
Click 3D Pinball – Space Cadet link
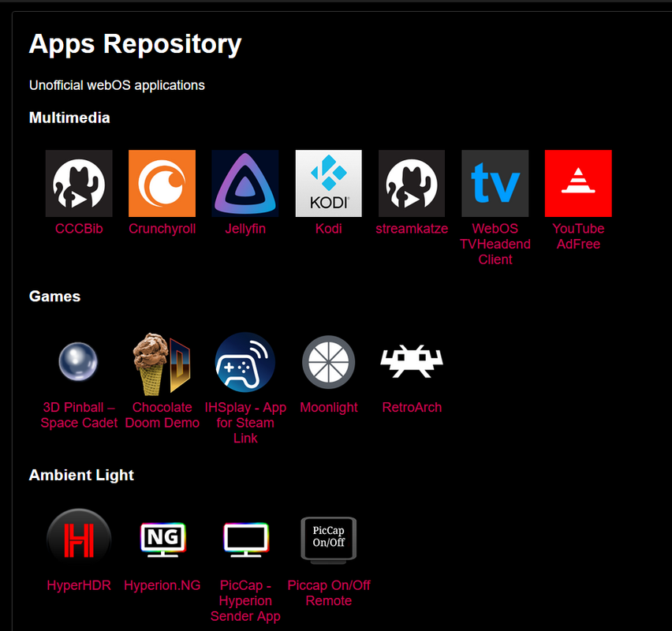coord(79,415)
